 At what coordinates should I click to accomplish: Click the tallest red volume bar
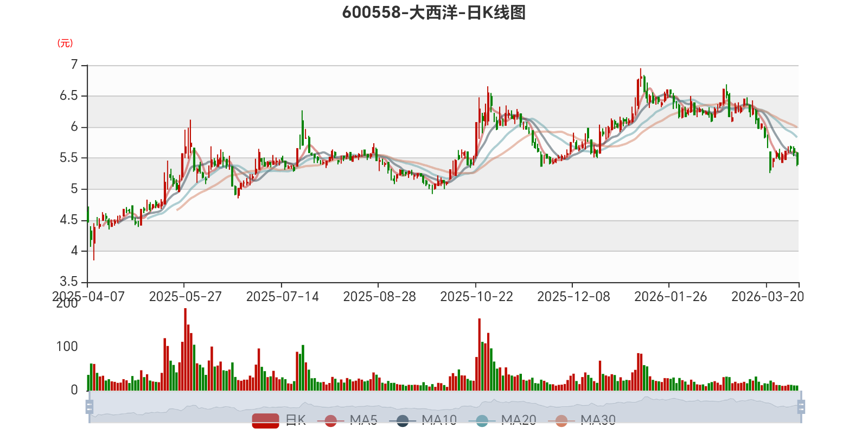click(x=186, y=349)
